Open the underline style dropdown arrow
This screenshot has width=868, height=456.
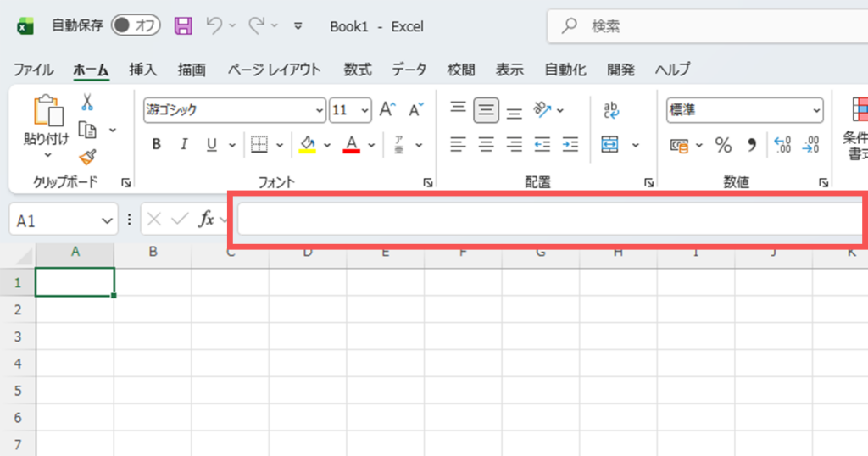point(232,145)
